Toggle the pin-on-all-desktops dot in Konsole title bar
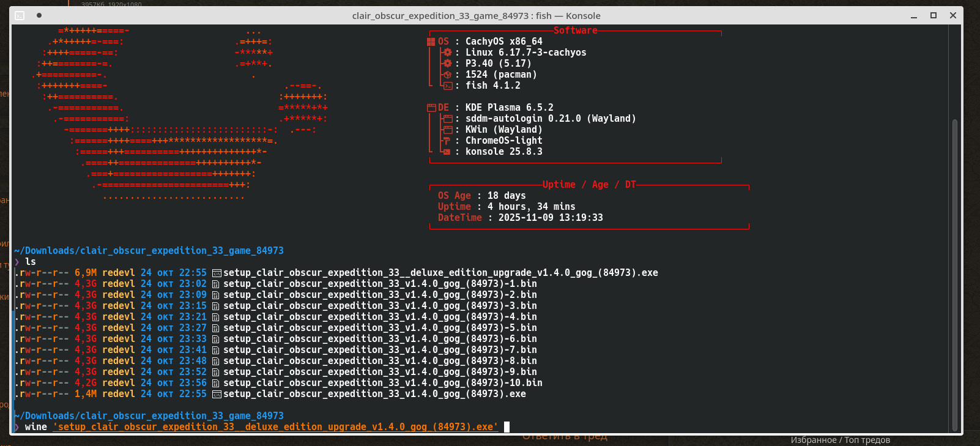980x446 pixels. click(39, 15)
